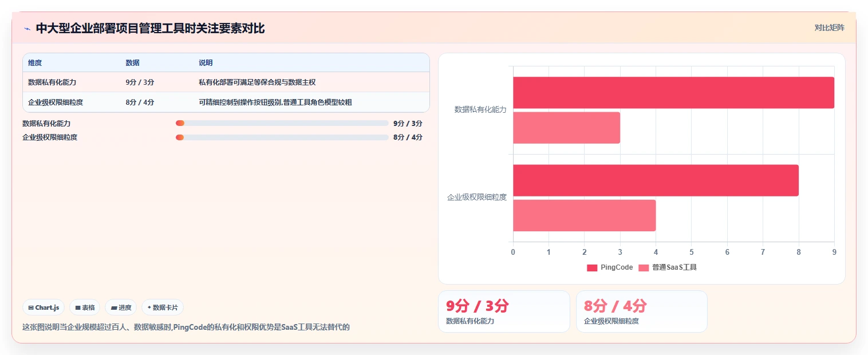Screen dimensions: 868x355
Task: Click the 8分 / 4分 table cell
Action: tap(140, 102)
